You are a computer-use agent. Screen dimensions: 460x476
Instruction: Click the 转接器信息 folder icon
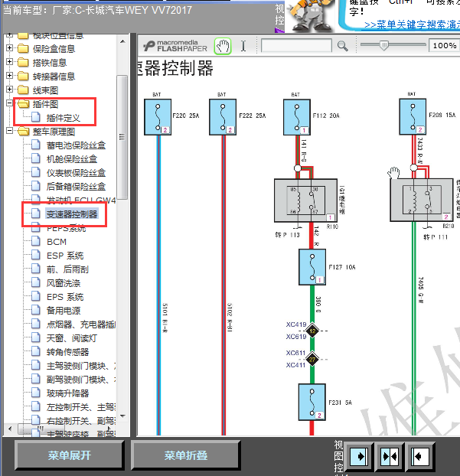[x=23, y=76]
